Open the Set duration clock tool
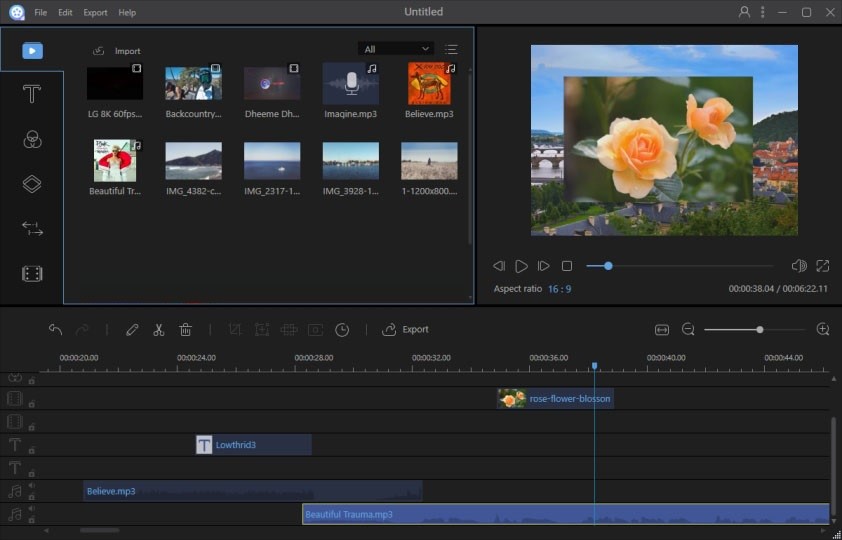This screenshot has height=540, width=842. 342,330
